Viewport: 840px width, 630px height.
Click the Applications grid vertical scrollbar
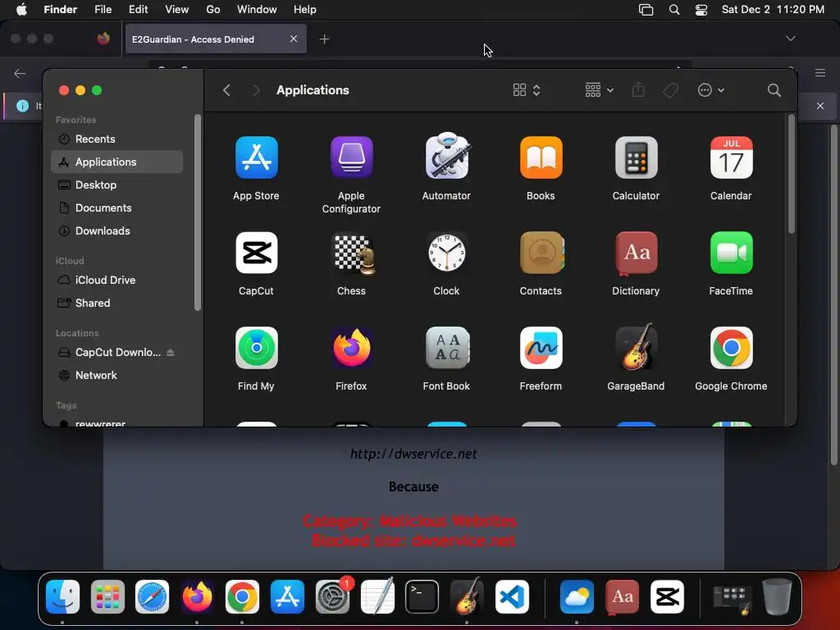792,174
